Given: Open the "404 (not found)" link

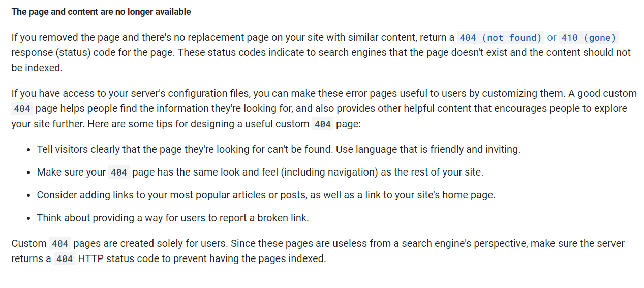Looking at the screenshot, I should (500, 38).
